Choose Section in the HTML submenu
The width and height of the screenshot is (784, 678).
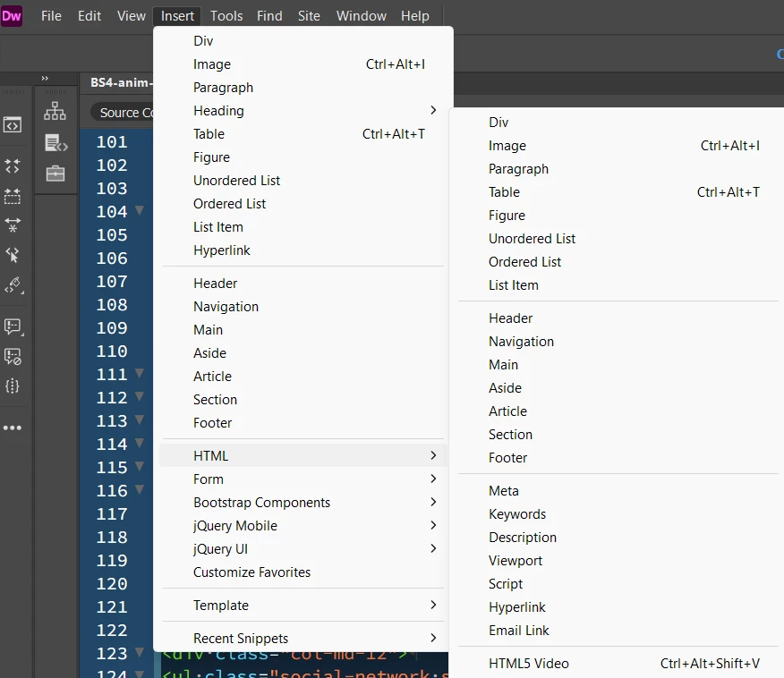tap(618, 435)
